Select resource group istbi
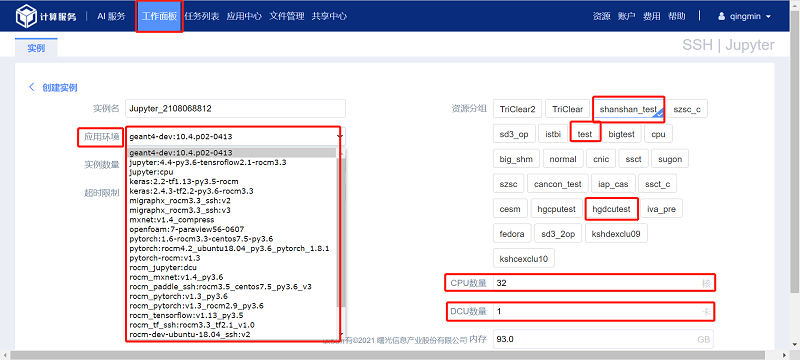Viewport: 800px width, 360px height. pos(553,134)
